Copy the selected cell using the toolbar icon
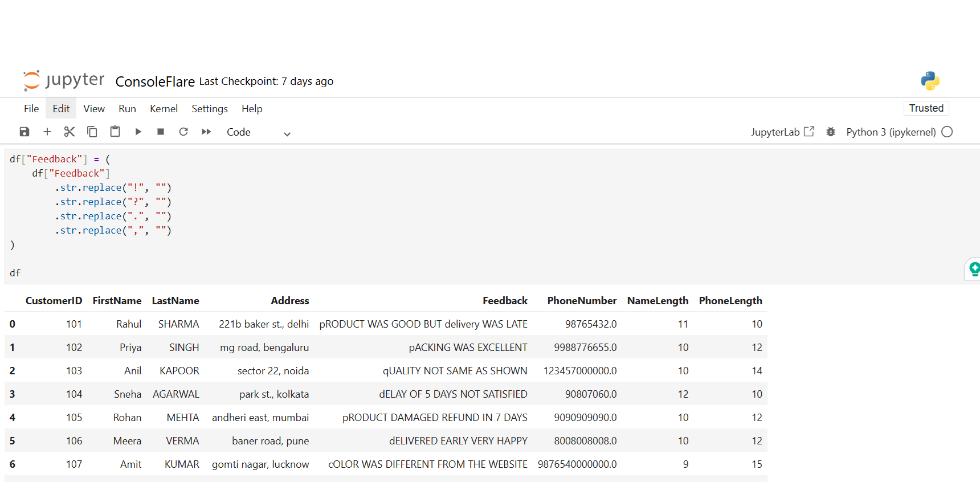980x482 pixels. click(x=92, y=132)
